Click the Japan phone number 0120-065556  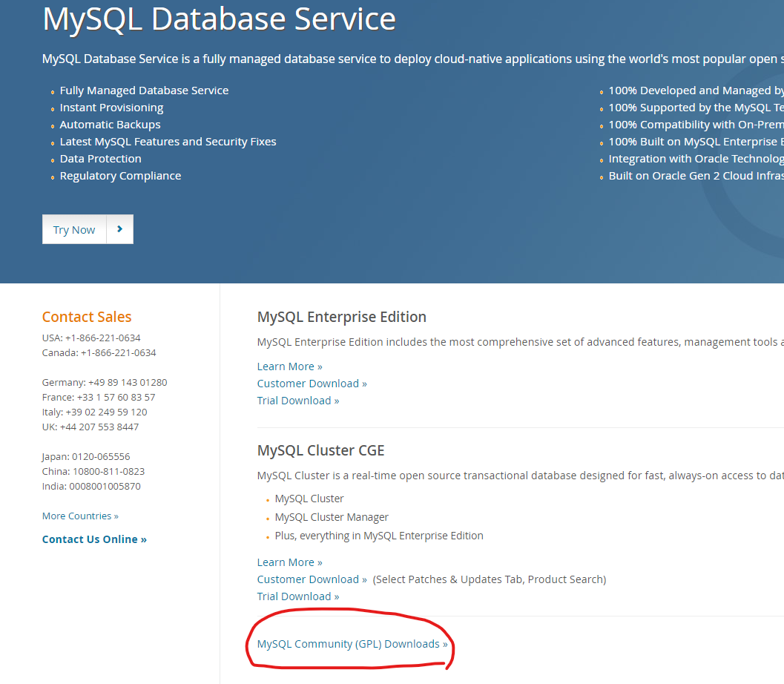coord(101,456)
